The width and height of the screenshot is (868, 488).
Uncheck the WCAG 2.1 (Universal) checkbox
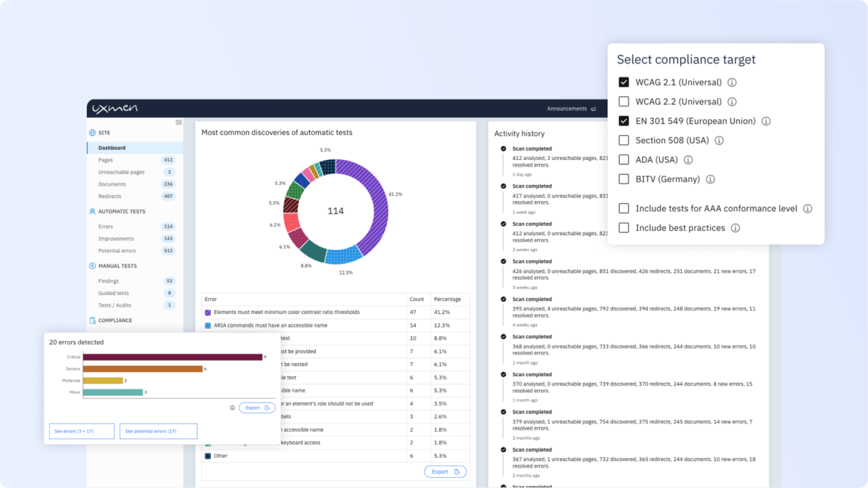623,82
